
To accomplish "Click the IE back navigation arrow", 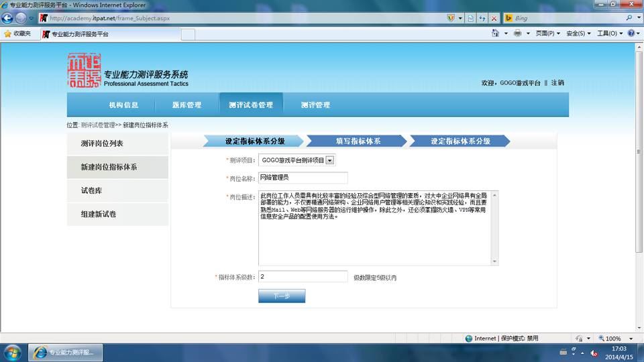I will (7, 18).
